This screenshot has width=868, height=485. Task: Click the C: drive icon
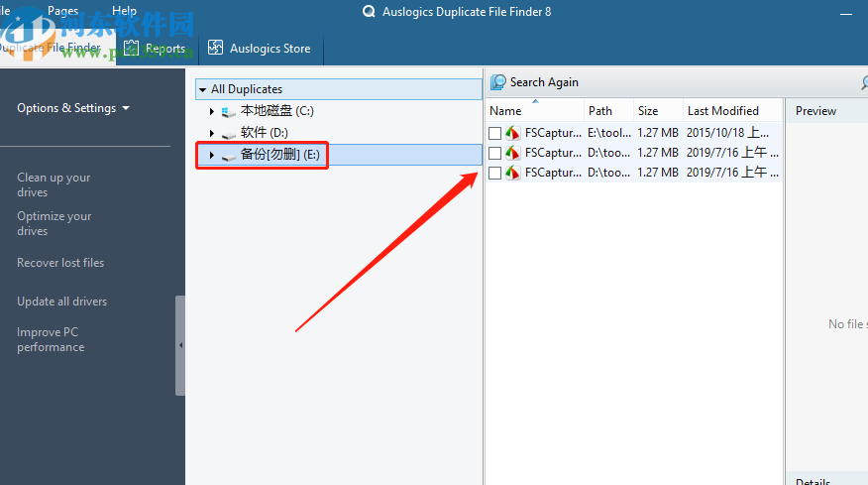[229, 112]
